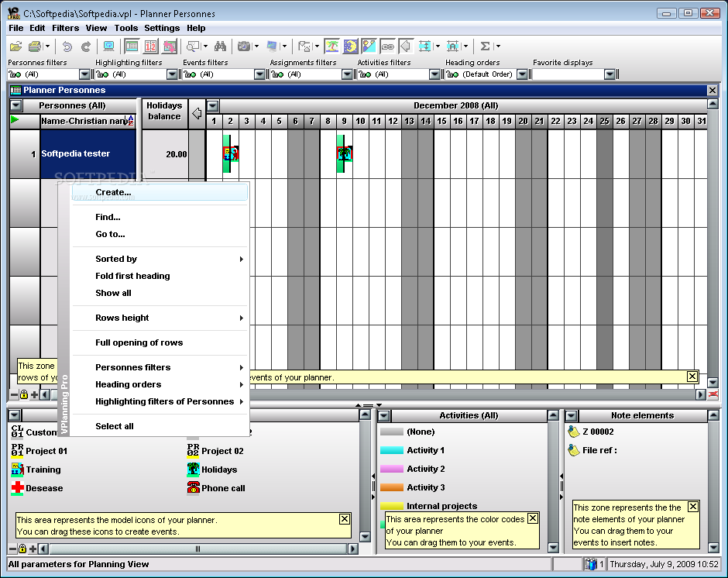The width and height of the screenshot is (728, 578).
Task: Open the Note elements panel dropdown
Action: pos(572,416)
